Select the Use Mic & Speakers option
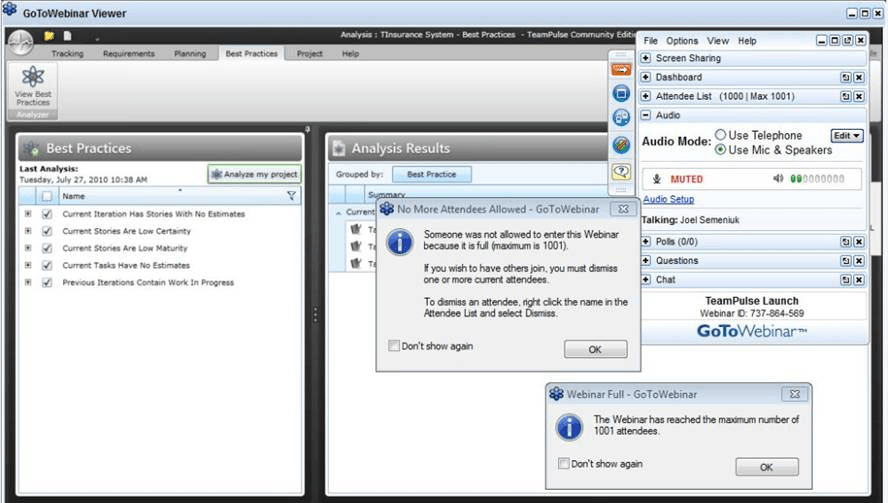888x503 pixels. [720, 150]
